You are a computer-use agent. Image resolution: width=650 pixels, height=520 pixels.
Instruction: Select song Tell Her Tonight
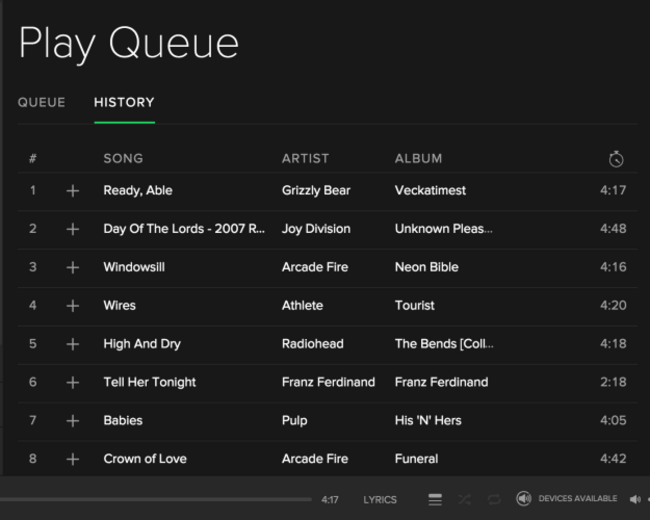[x=149, y=382]
